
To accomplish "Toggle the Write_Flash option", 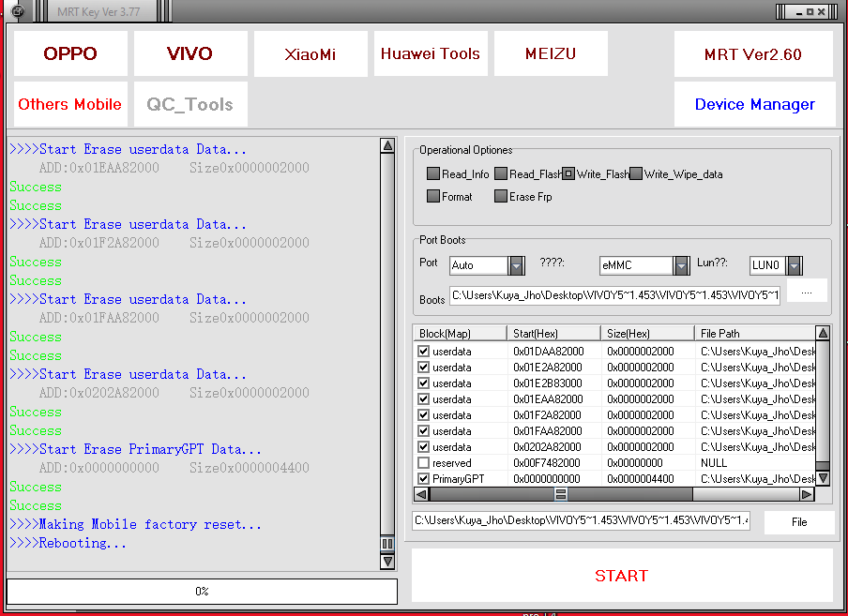I will point(568,173).
